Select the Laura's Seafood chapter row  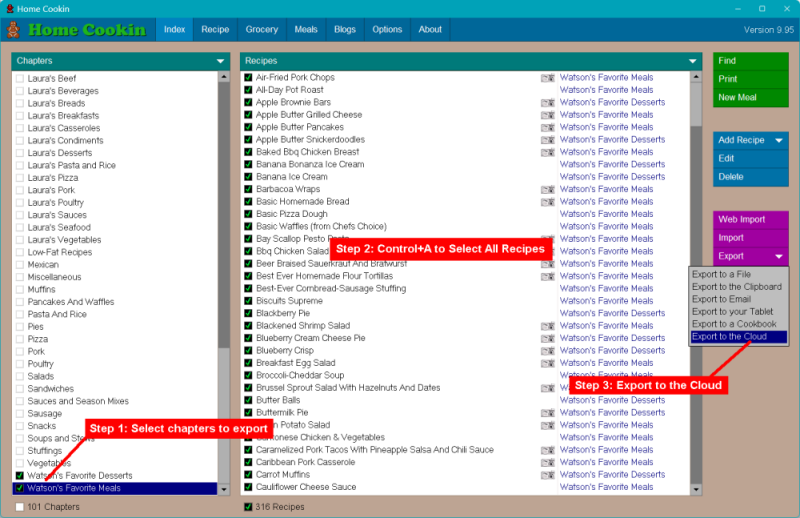pos(115,228)
